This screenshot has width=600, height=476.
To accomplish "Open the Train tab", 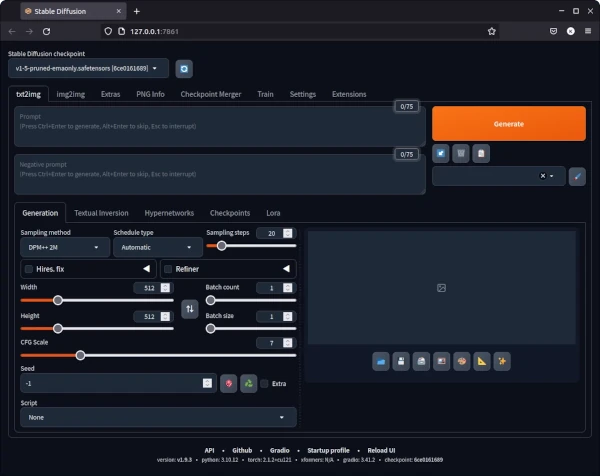I will [x=266, y=94].
